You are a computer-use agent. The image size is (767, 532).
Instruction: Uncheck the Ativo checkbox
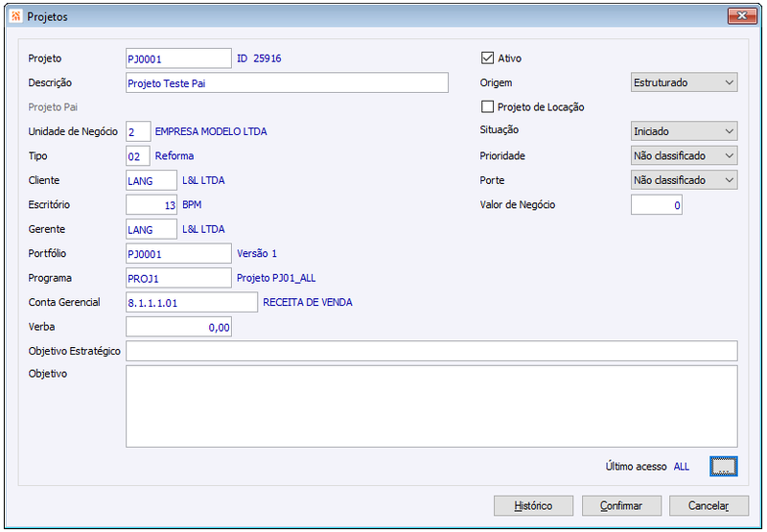487,58
